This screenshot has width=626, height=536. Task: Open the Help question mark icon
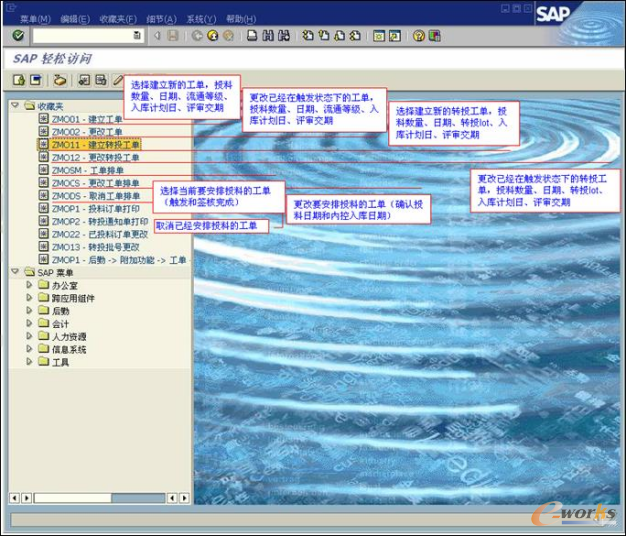(419, 36)
